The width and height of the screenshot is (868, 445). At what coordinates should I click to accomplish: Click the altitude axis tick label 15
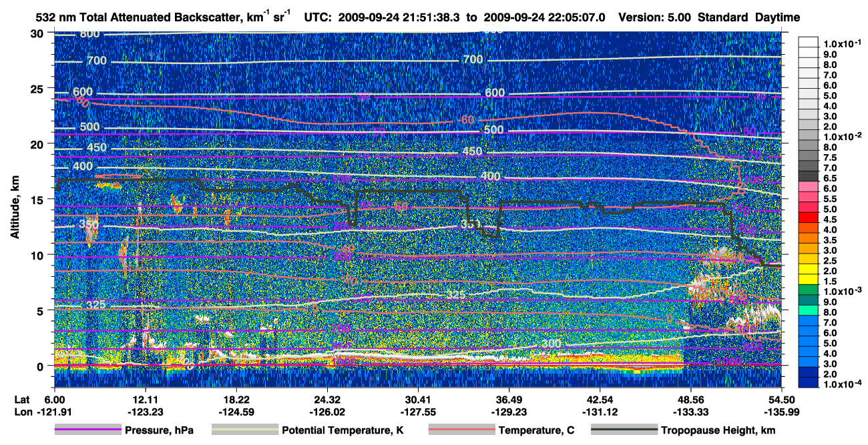(39, 199)
